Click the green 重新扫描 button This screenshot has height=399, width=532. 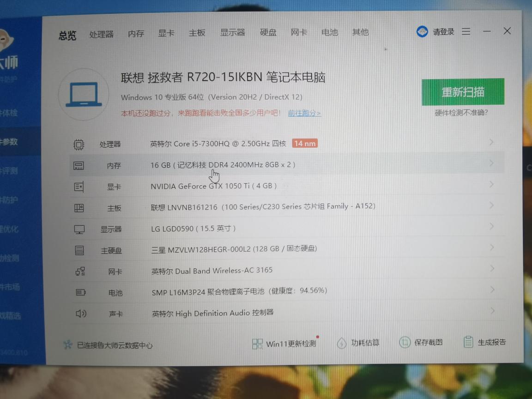(463, 92)
